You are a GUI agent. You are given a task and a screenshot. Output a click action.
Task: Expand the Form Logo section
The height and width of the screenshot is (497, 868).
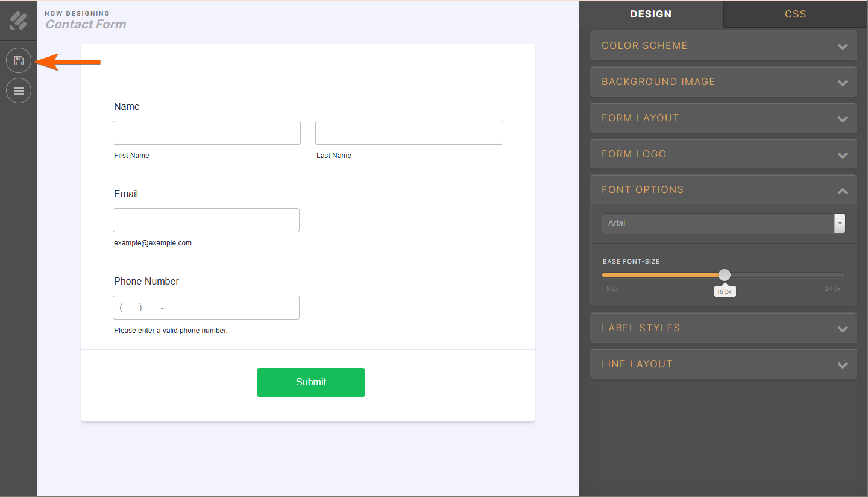point(723,154)
